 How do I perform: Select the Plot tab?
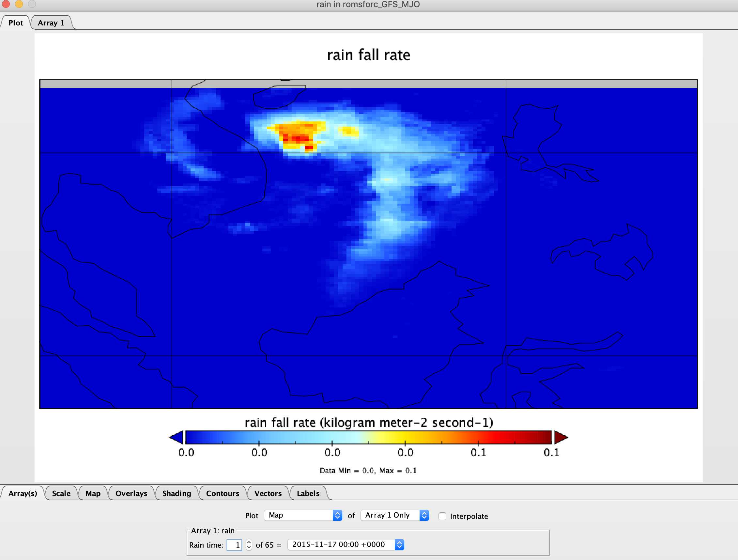click(x=15, y=23)
